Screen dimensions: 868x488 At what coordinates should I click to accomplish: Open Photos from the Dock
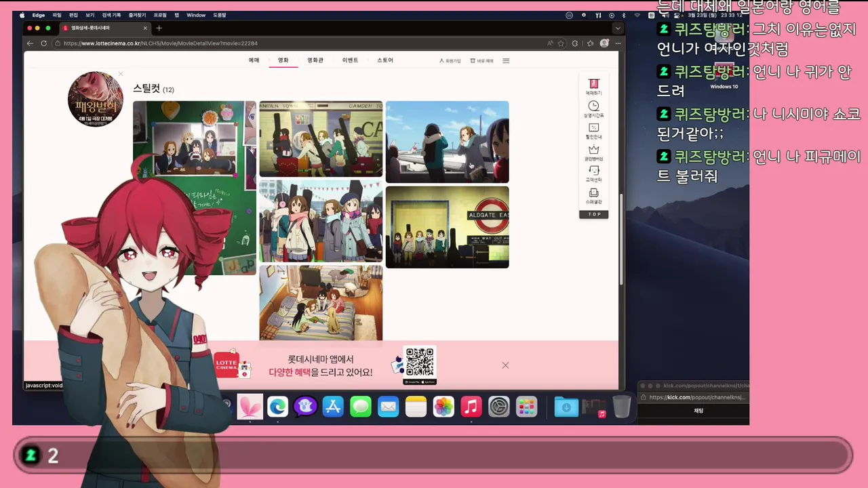(x=443, y=406)
